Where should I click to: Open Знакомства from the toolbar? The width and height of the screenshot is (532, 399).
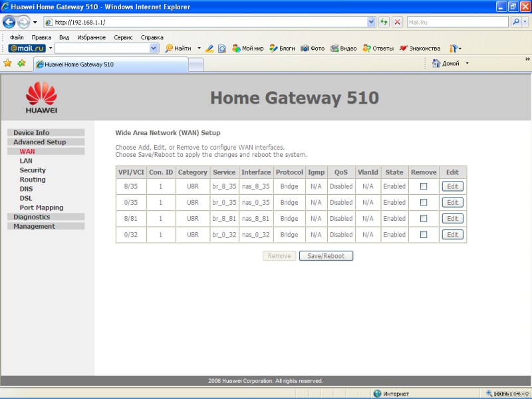(x=420, y=48)
